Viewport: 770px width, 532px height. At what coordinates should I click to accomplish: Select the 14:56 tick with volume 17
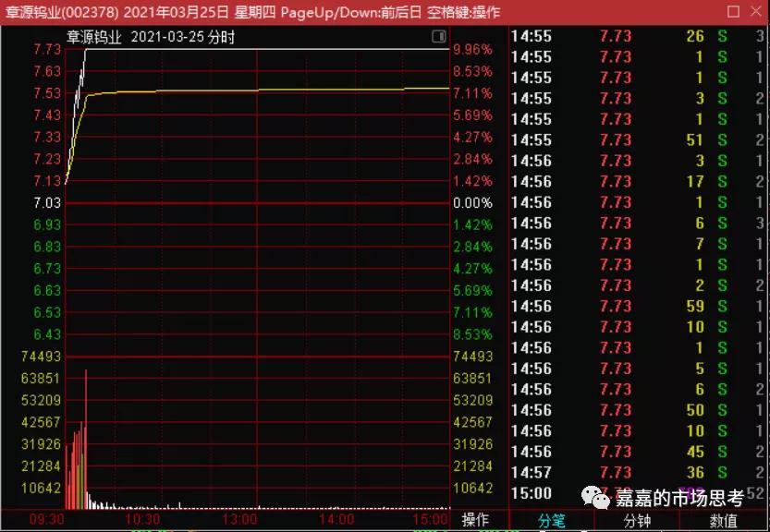(639, 182)
